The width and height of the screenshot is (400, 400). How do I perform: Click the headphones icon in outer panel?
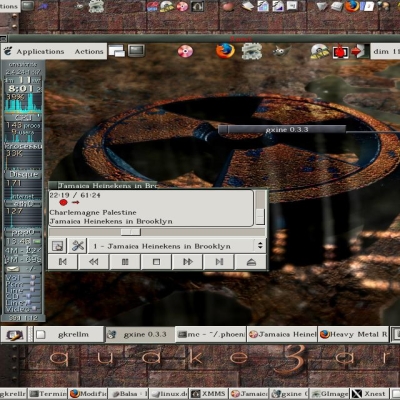click(x=198, y=6)
